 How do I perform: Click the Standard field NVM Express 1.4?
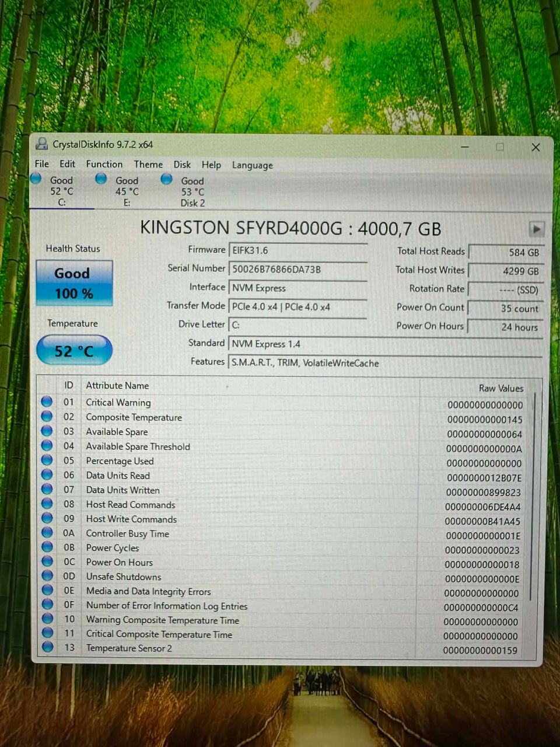385,344
